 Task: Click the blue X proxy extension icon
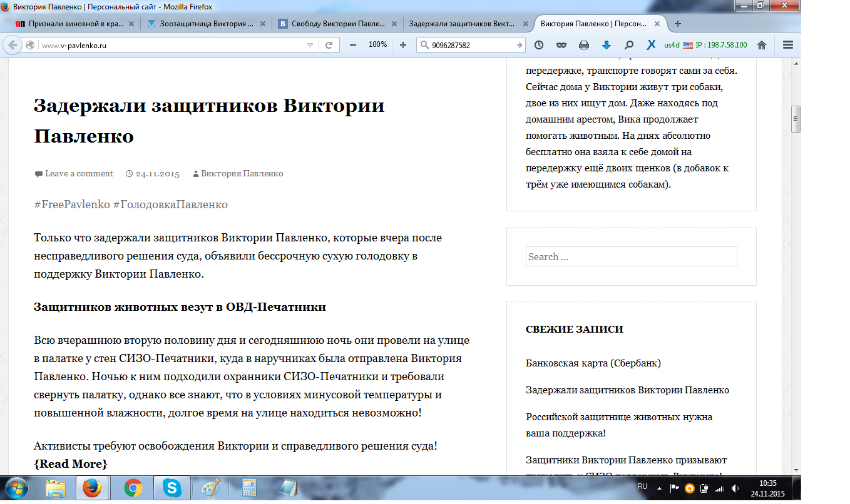(x=651, y=45)
